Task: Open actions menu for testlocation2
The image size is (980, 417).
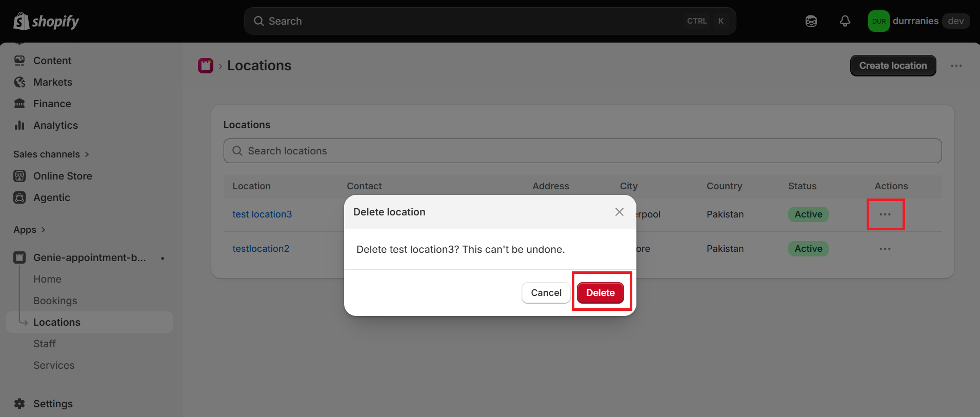Action: (x=885, y=249)
